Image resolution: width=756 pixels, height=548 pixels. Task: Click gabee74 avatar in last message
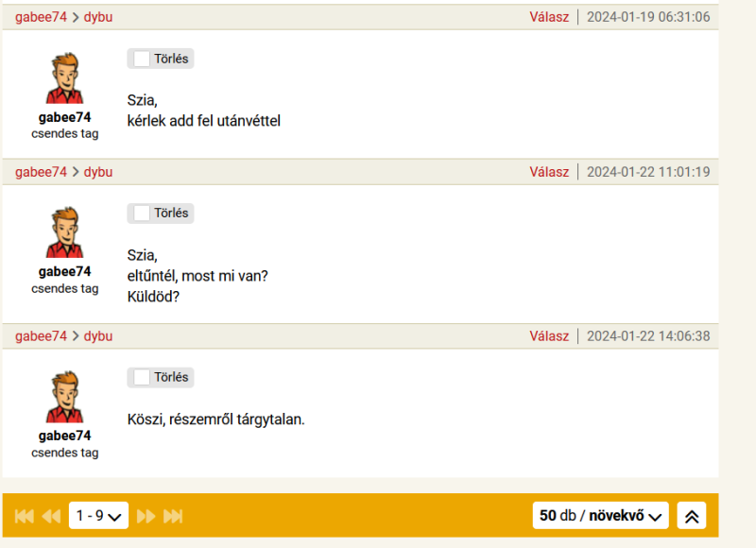(x=65, y=397)
